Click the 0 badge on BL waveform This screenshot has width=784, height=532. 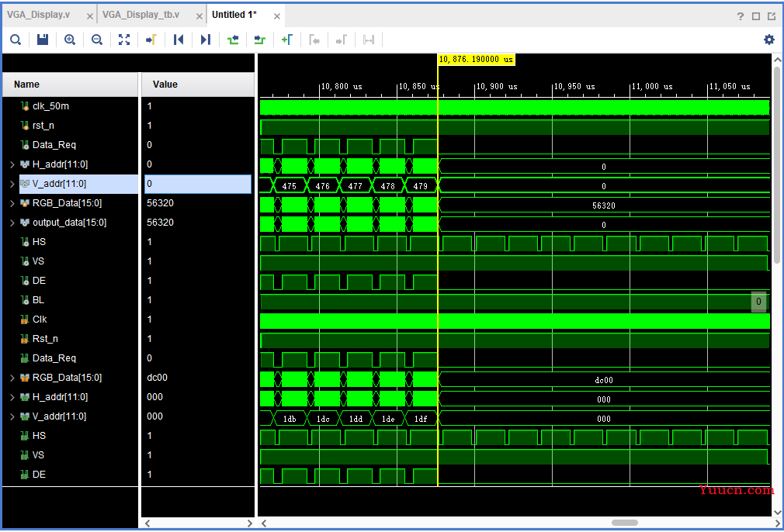(x=758, y=301)
